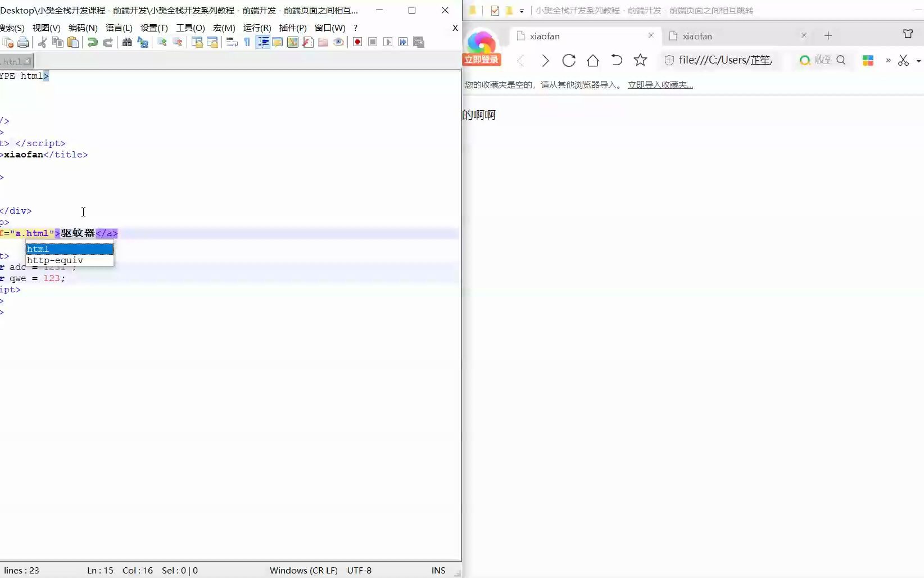Viewport: 924px width, 578px height.
Task: Click the Zoom In toolbar icon
Action: pyautogui.click(x=162, y=42)
